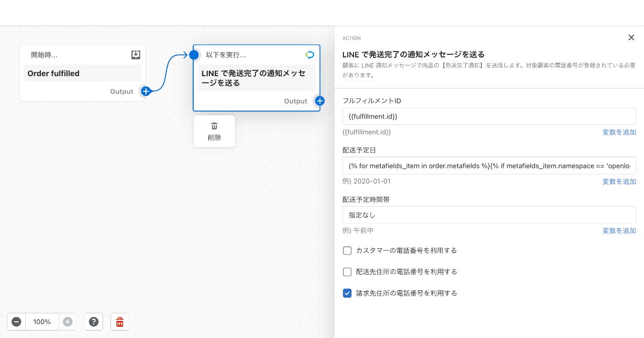Click the ACTION panel label

352,38
